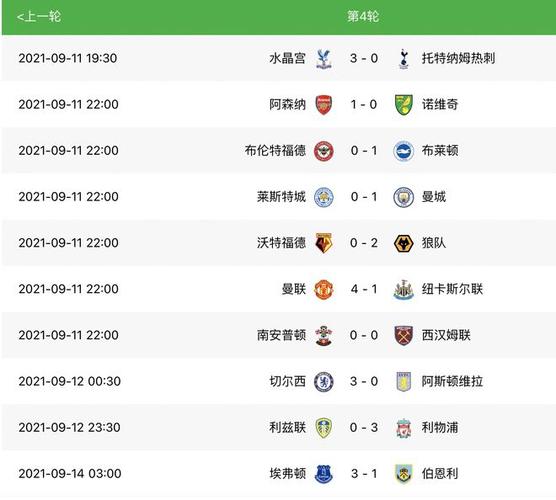Screen dimensions: 556x500
Task: Click the Crystal Palace club crest
Action: point(323,59)
